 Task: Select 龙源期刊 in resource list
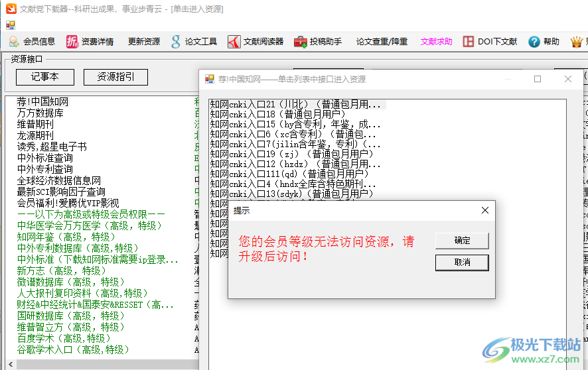(x=35, y=135)
